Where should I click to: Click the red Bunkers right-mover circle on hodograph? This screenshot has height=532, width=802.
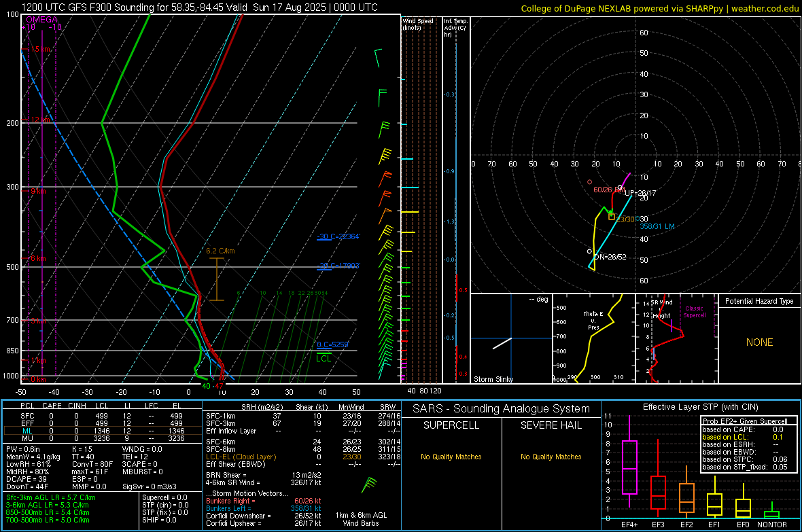[590, 182]
